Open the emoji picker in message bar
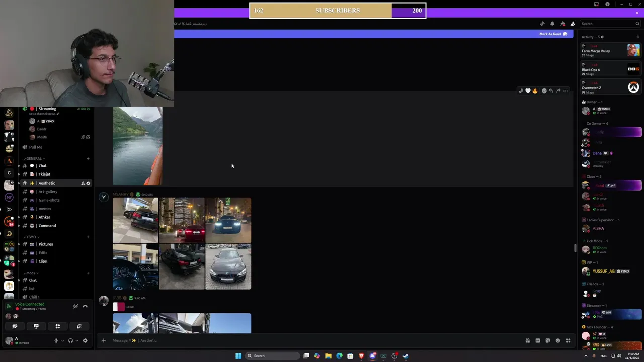The width and height of the screenshot is (644, 362). [x=557, y=340]
